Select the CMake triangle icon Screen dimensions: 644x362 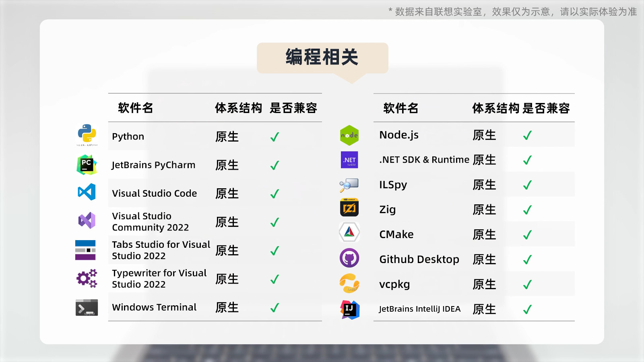tap(349, 232)
